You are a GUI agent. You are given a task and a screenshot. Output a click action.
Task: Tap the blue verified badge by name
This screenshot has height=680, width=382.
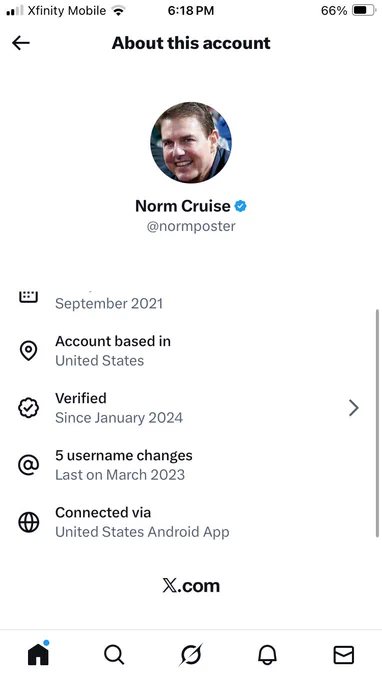[x=241, y=206]
